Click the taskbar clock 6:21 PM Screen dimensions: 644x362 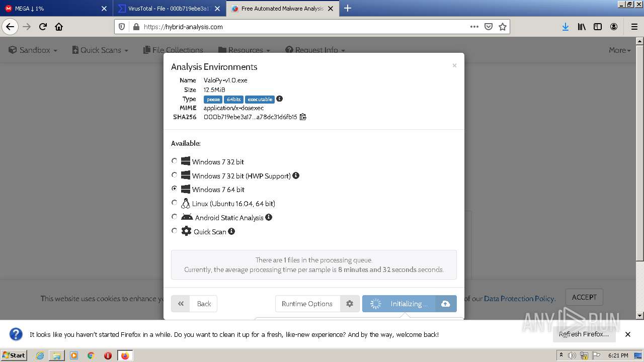pyautogui.click(x=618, y=355)
